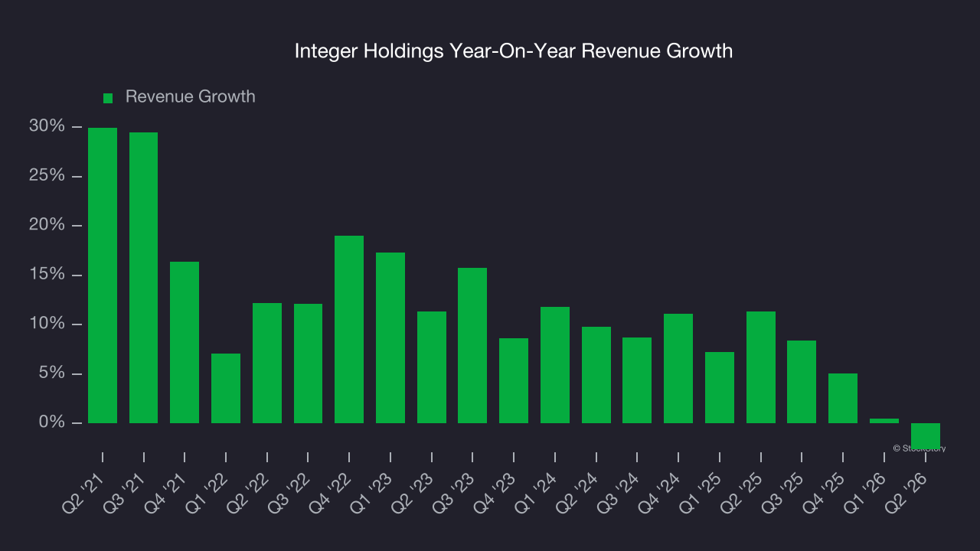
Task: Click the '5%' y-axis label
Action: click(52, 374)
